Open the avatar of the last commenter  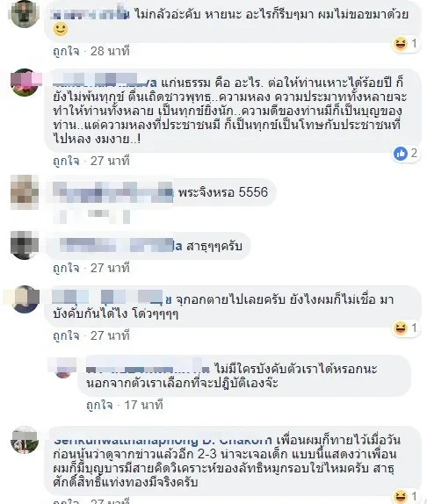(25, 440)
